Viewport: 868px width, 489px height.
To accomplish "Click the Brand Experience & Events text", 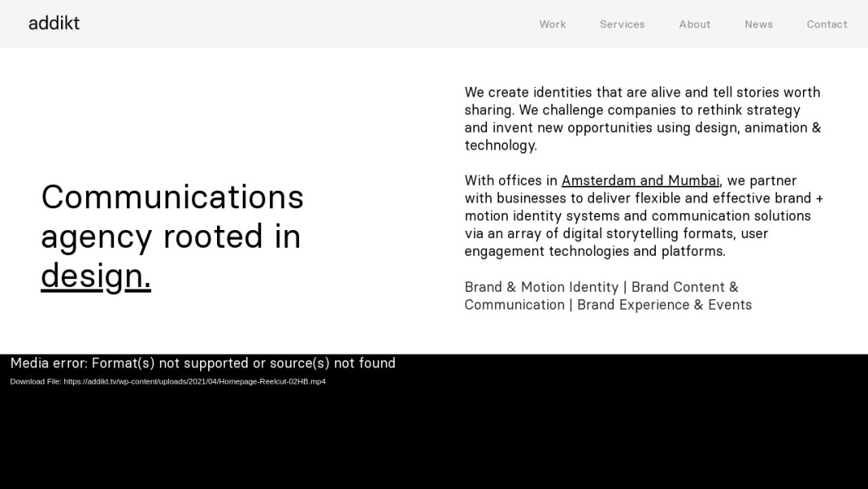I will point(665,305).
